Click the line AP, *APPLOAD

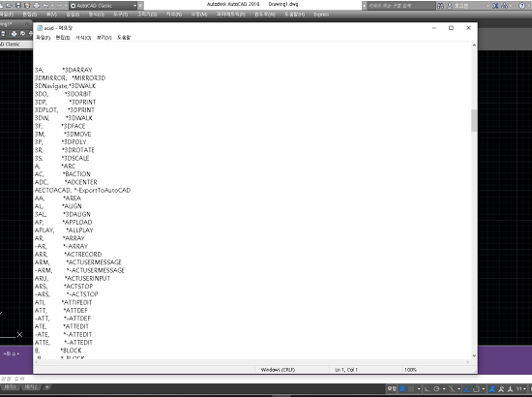63,222
